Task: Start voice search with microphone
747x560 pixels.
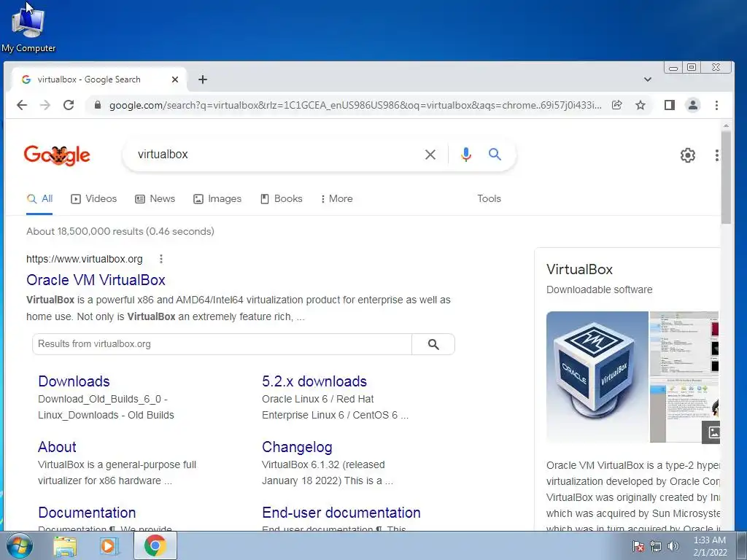Action: [466, 155]
